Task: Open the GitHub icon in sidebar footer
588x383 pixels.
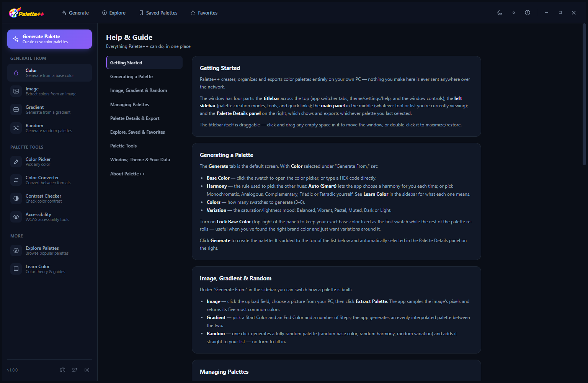Action: coord(63,370)
